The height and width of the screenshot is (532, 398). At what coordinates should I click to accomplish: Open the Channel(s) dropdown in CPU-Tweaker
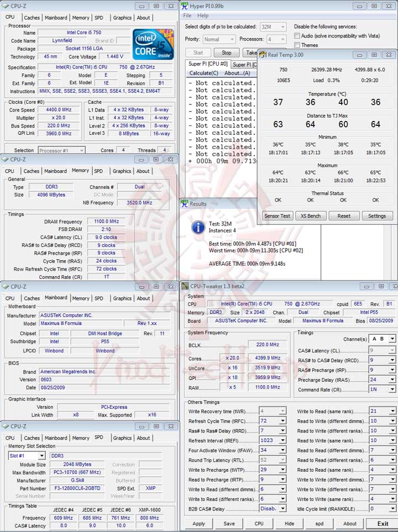click(383, 339)
